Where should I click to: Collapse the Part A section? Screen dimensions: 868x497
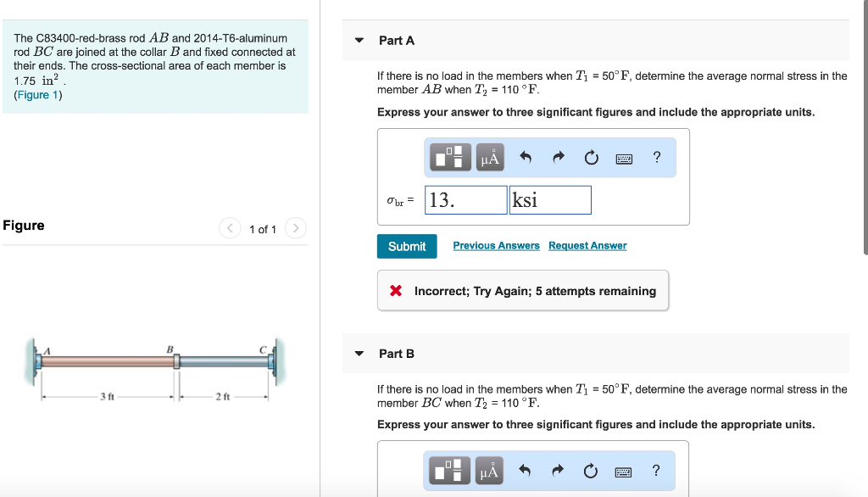pos(359,41)
